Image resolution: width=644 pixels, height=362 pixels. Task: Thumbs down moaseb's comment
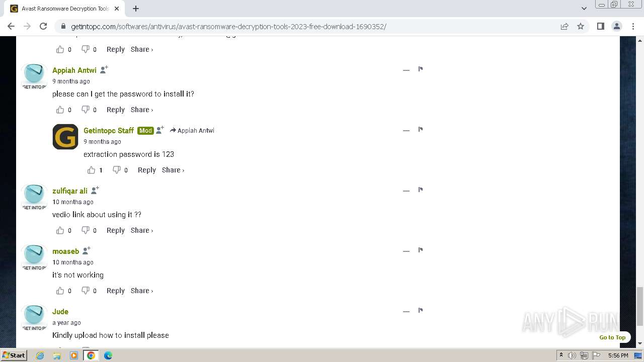coord(86,291)
